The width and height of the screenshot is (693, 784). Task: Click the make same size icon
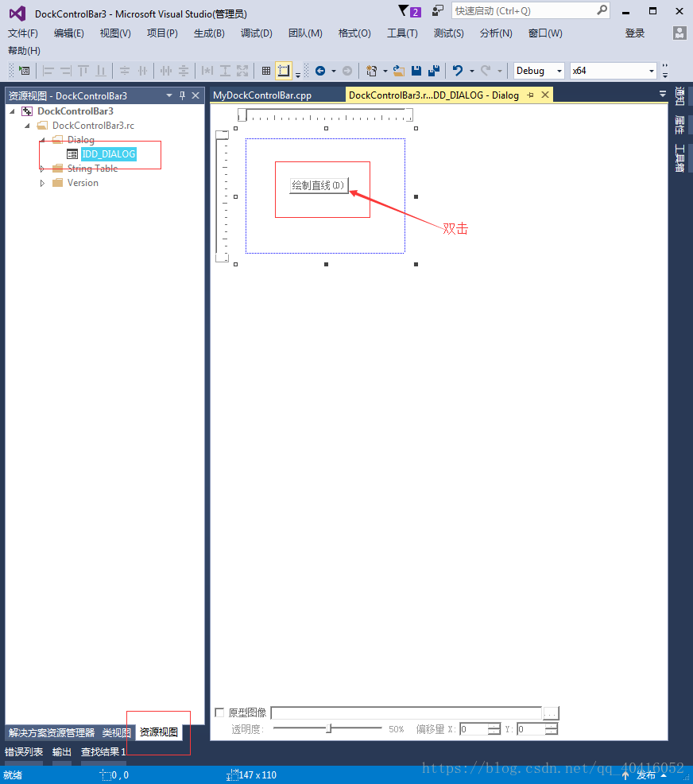[x=242, y=71]
